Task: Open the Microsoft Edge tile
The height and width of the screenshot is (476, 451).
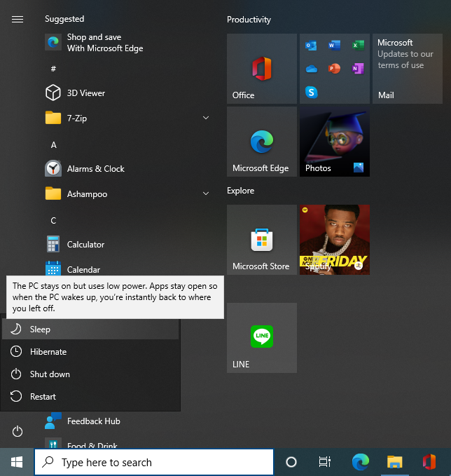Action: (x=262, y=142)
